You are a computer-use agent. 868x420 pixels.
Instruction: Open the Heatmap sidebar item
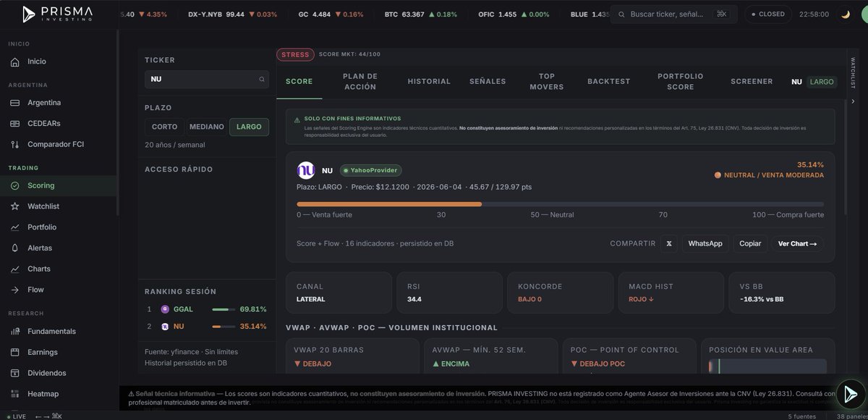[58, 394]
